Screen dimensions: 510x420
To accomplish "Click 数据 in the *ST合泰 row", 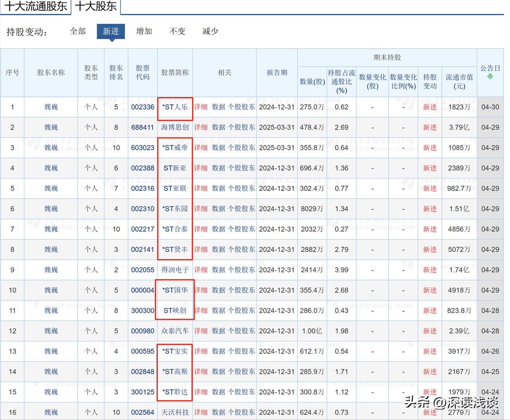I will click(x=218, y=229).
